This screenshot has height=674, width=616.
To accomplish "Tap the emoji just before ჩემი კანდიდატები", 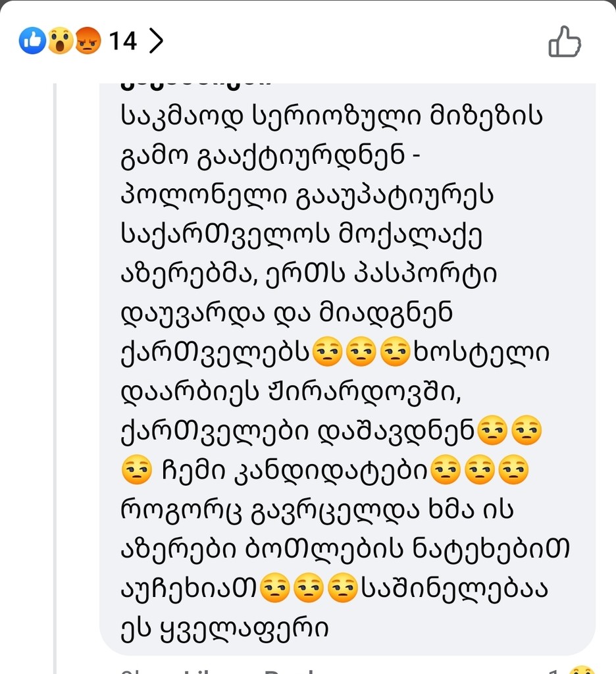I will (137, 471).
